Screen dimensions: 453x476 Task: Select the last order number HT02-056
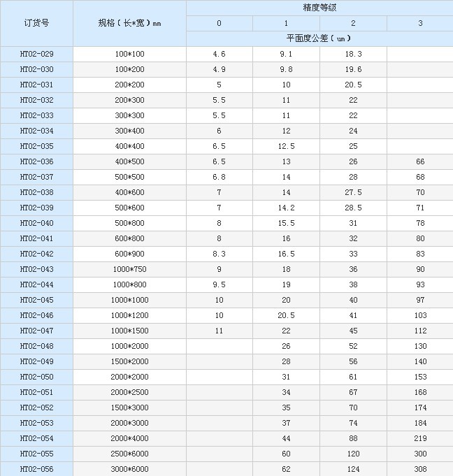36,469
